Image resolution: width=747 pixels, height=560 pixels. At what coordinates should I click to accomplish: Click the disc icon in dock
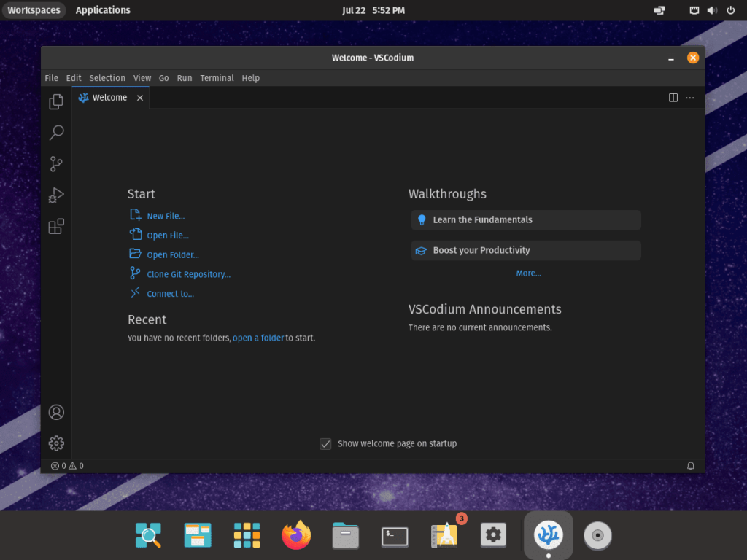click(x=598, y=535)
